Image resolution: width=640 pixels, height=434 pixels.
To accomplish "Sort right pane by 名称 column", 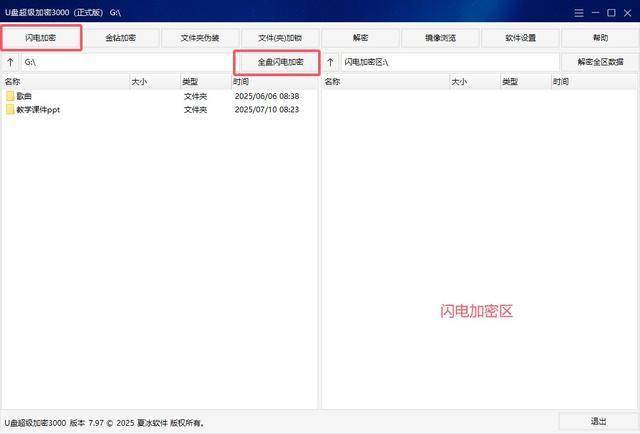I will pyautogui.click(x=386, y=82).
